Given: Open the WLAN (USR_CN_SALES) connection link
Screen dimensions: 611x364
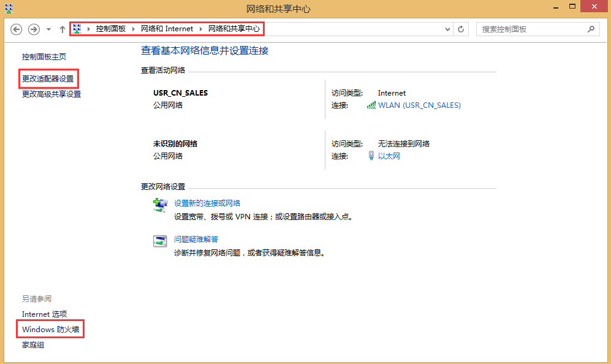Looking at the screenshot, I should [419, 105].
